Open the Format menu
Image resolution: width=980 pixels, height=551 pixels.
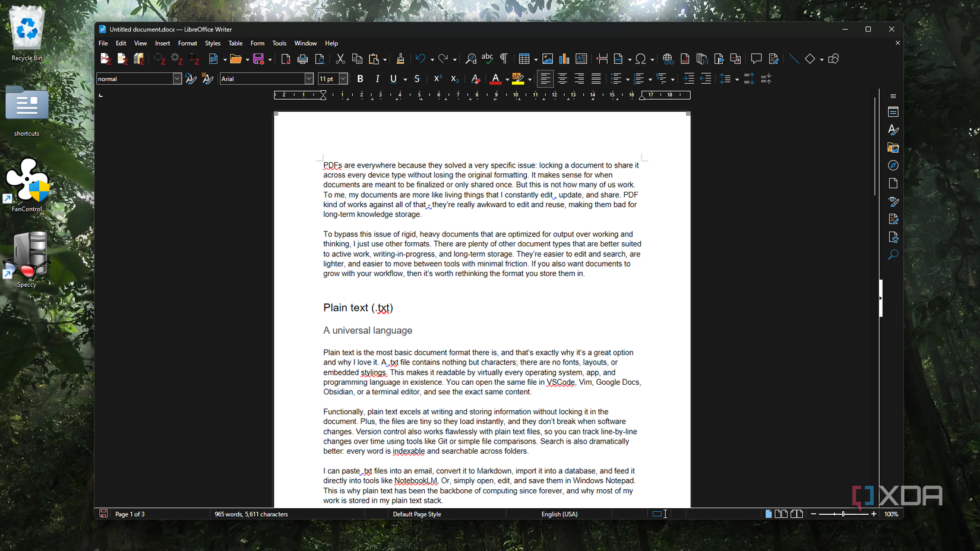(187, 43)
